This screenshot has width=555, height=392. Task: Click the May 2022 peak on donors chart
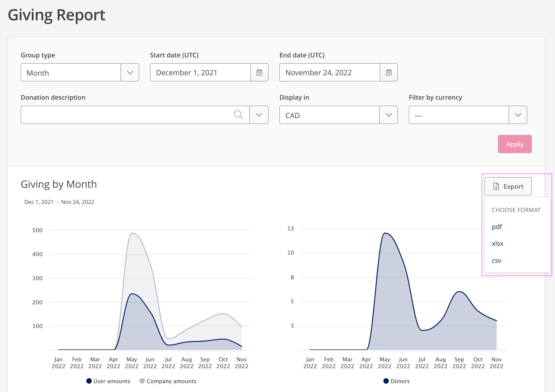click(385, 233)
